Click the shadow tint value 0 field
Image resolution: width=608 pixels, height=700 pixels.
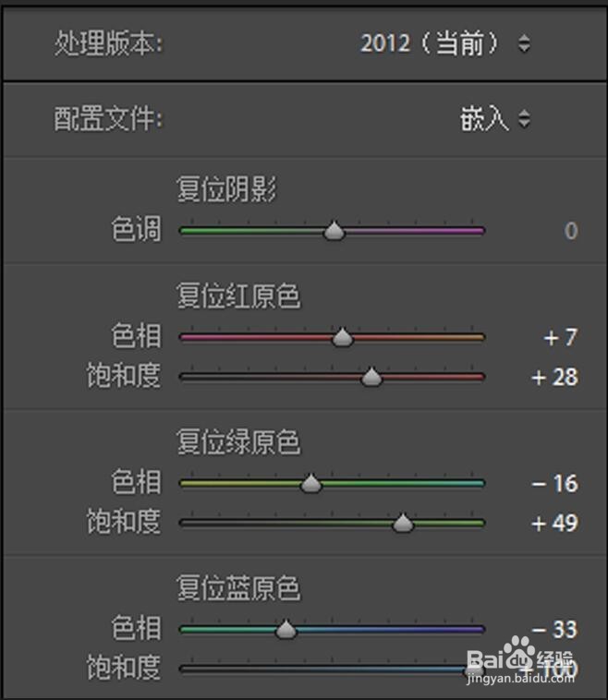tap(570, 231)
